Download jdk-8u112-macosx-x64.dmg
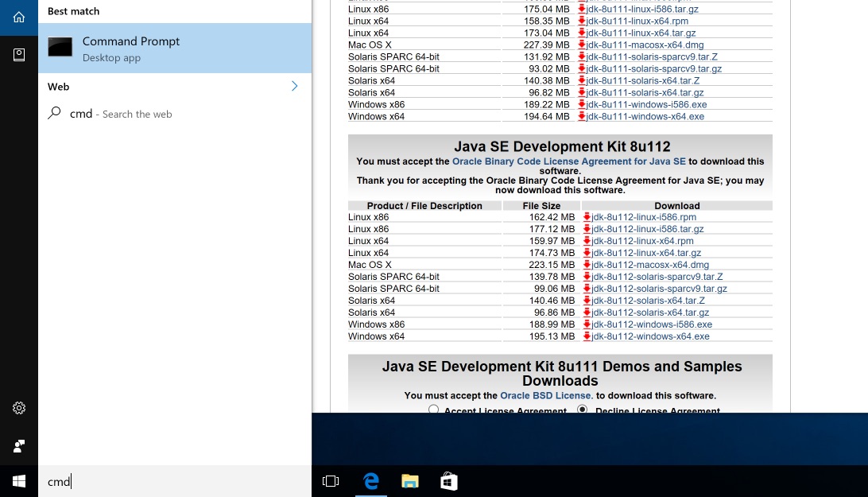 pyautogui.click(x=650, y=265)
